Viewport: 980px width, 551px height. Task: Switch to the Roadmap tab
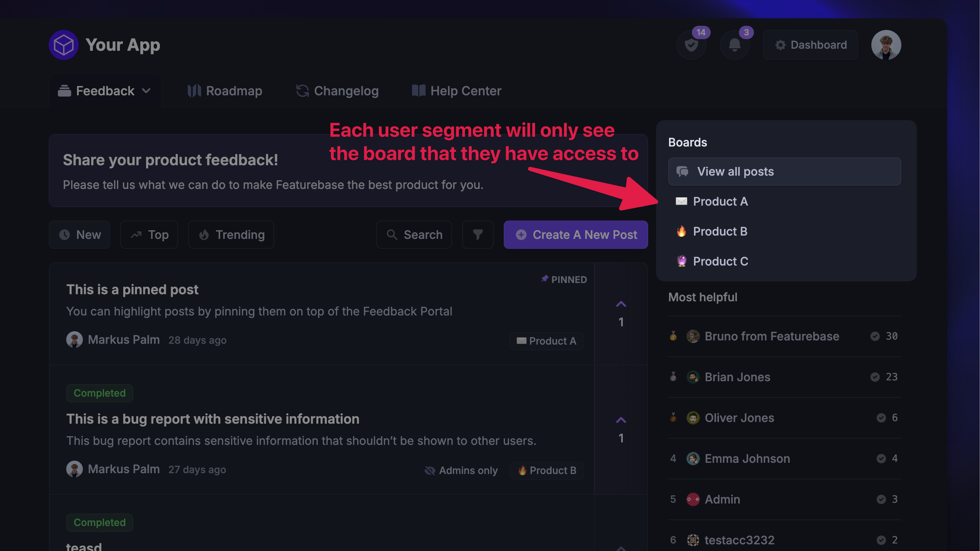225,91
